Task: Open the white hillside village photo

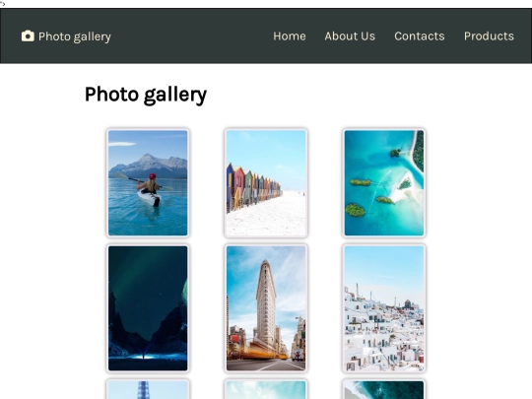Action: [384, 308]
